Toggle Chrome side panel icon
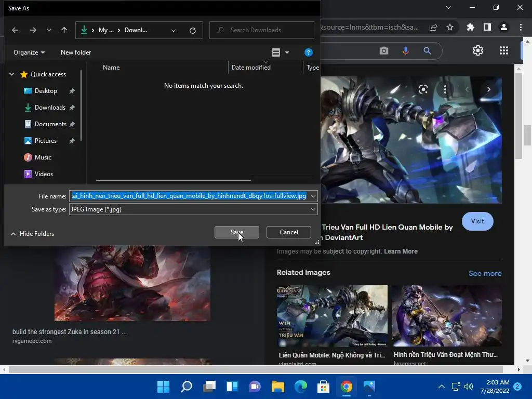The width and height of the screenshot is (532, 399). point(487,28)
